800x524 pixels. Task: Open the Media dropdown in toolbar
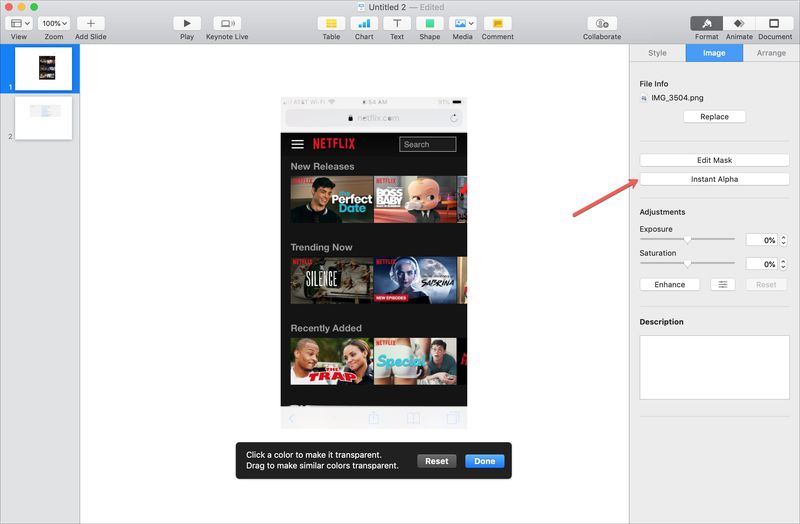(463, 23)
